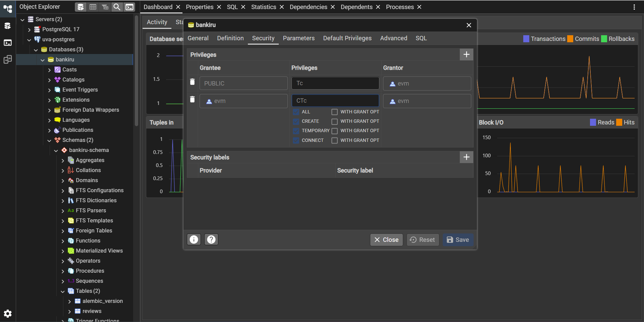This screenshot has width=644, height=322.
Task: Close the Statistics tab
Action: click(282, 7)
